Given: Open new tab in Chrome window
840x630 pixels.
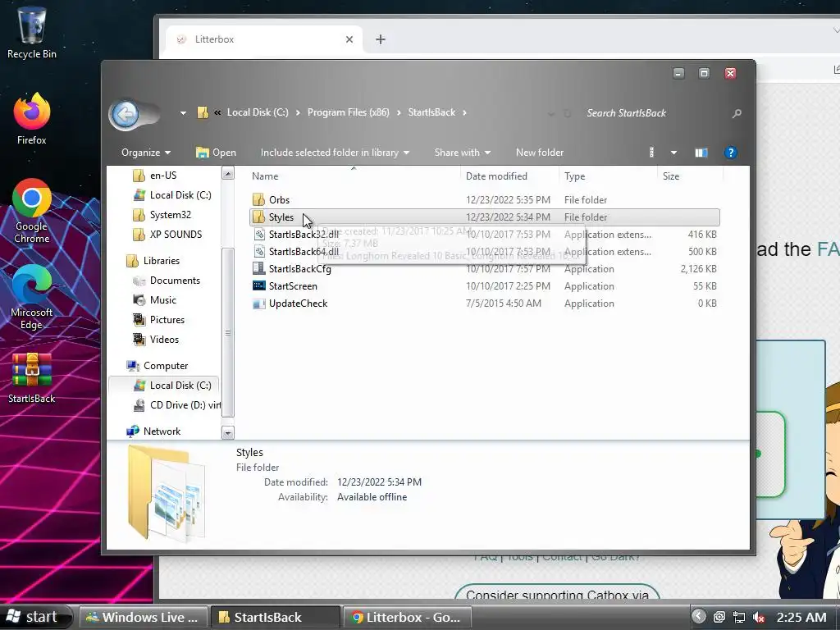Looking at the screenshot, I should [381, 39].
